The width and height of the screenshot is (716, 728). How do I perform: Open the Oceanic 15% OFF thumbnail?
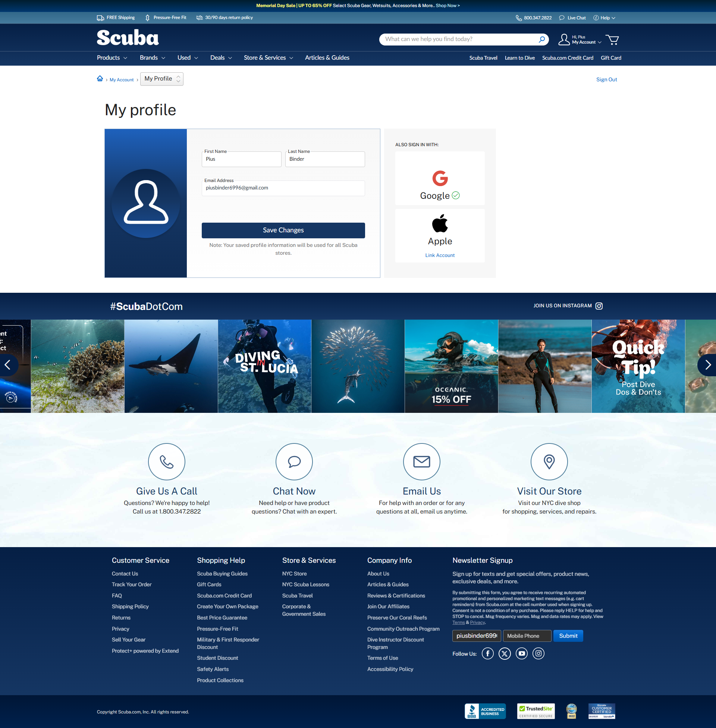click(x=451, y=366)
